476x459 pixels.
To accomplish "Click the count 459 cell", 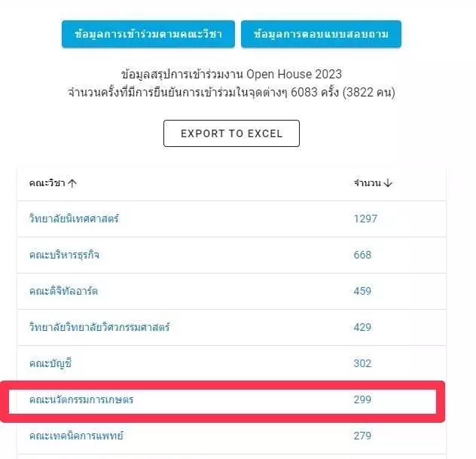I will point(362,291).
